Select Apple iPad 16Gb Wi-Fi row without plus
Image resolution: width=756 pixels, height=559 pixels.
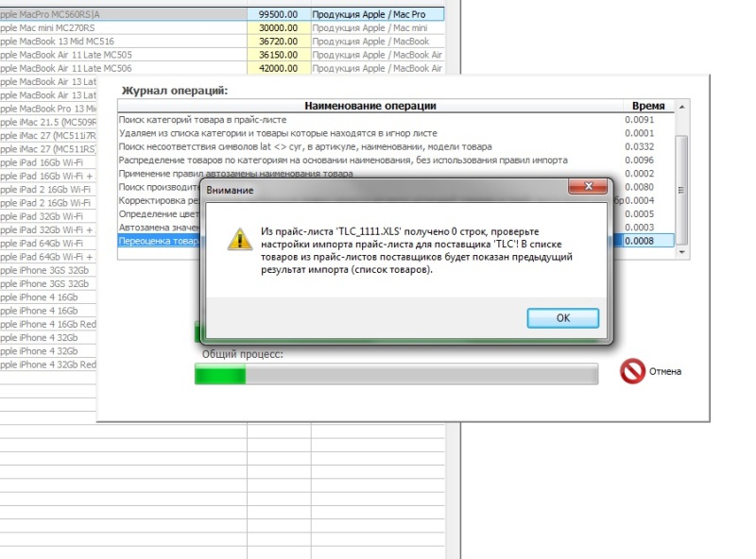tap(48, 162)
